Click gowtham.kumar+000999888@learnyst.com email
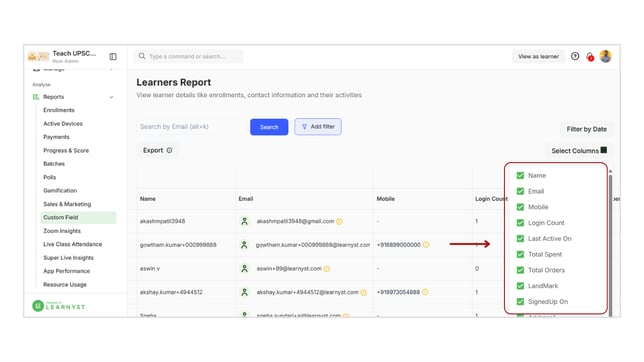Image resolution: width=644 pixels, height=362 pixels. click(x=313, y=245)
